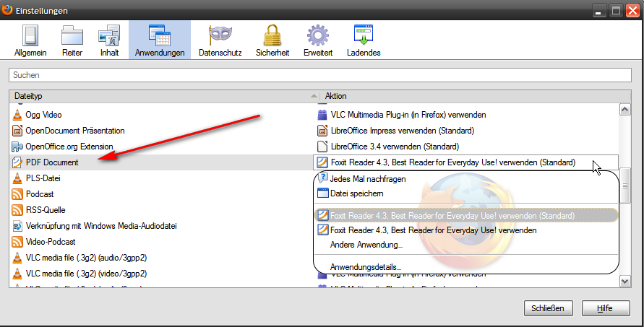Click the LibreOffice 3.4 document action icon
This screenshot has width=644, height=327.
coord(322,147)
